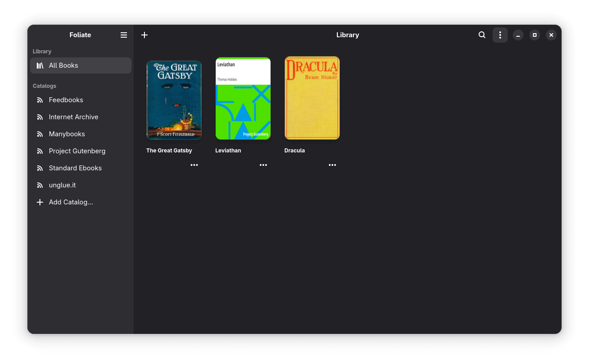Image resolution: width=589 pixels, height=364 pixels.
Task: Open the search icon in the header
Action: coord(482,35)
